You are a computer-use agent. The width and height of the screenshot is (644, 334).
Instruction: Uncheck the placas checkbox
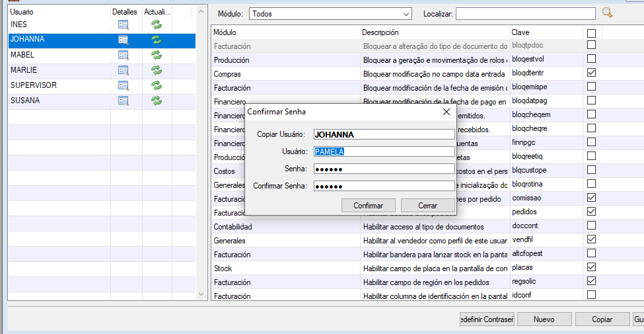(x=591, y=267)
